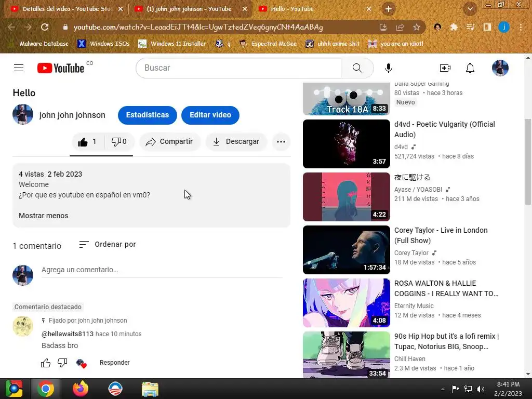Screen dimensions: 532x399
Task: Reload the page
Action: 45,27
